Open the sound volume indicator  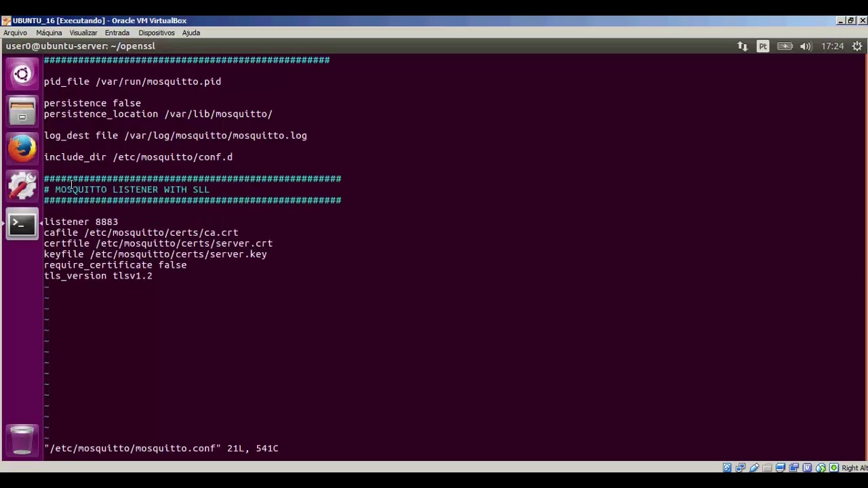[806, 46]
